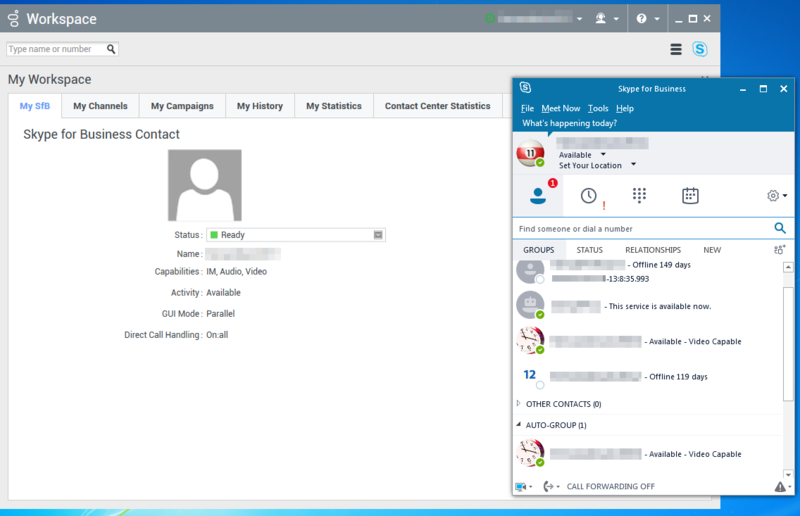Click the billiard ball profile picture
Screen dimensions: 800x516
(x=530, y=153)
